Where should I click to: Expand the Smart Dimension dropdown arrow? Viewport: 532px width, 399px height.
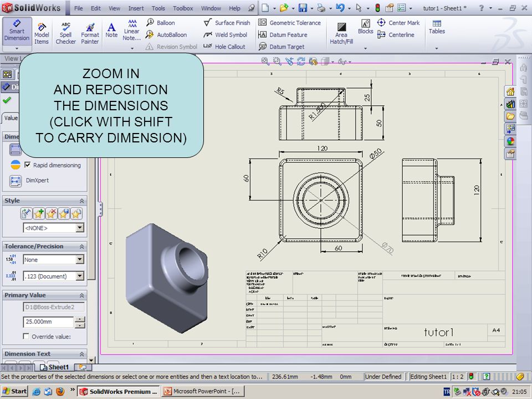[x=17, y=48]
